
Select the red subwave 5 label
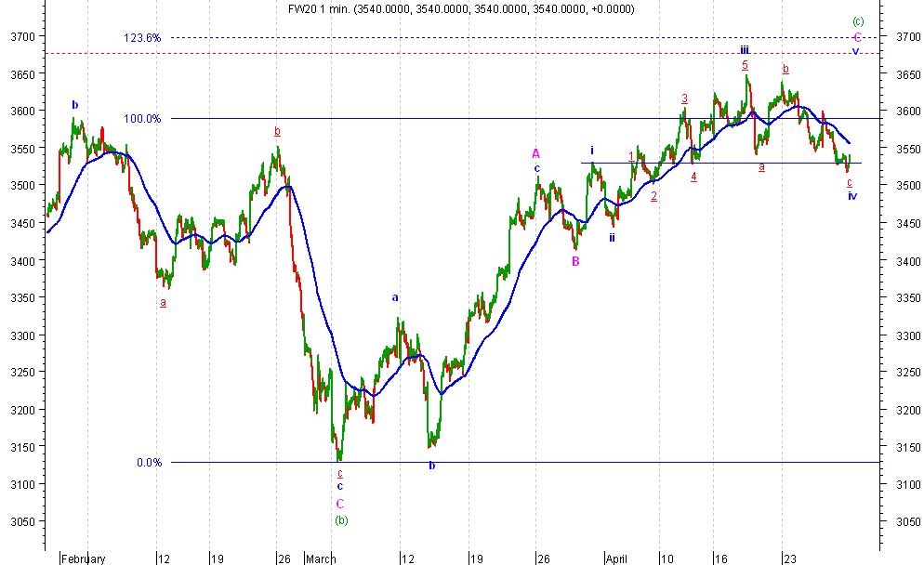click(746, 65)
